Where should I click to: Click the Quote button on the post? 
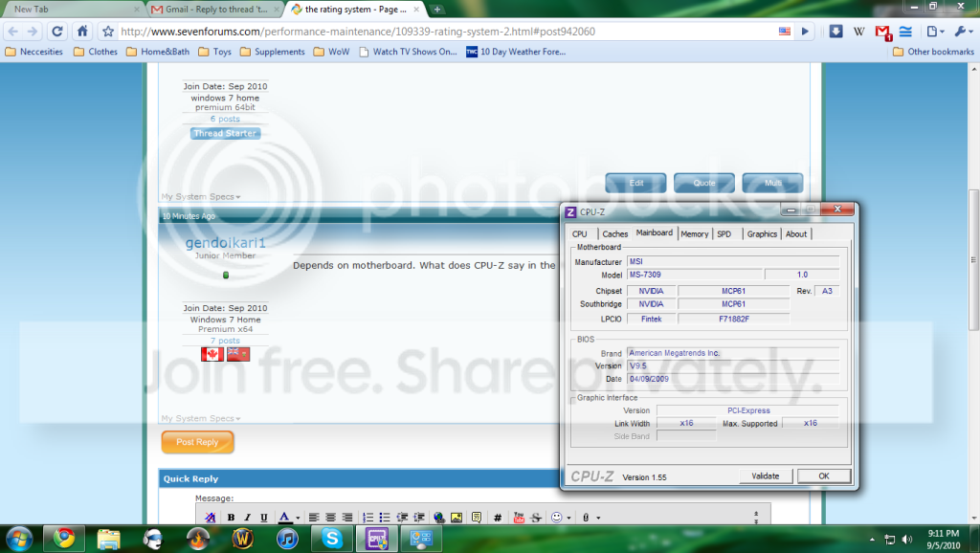703,183
